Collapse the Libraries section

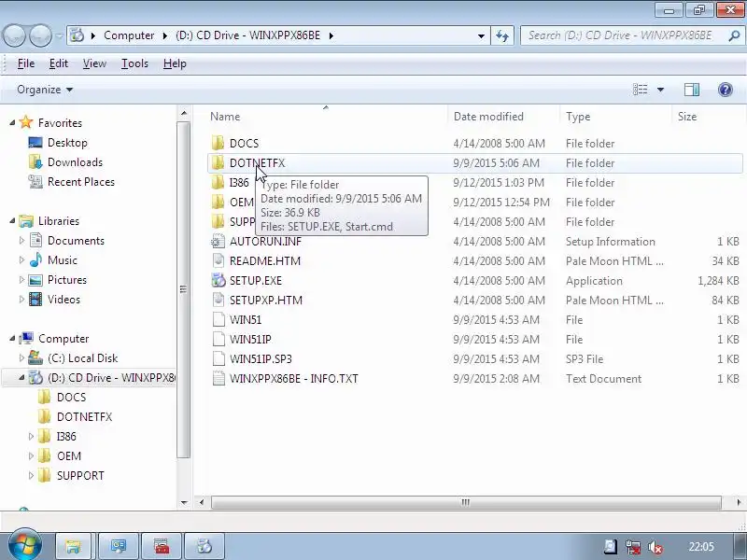point(12,221)
